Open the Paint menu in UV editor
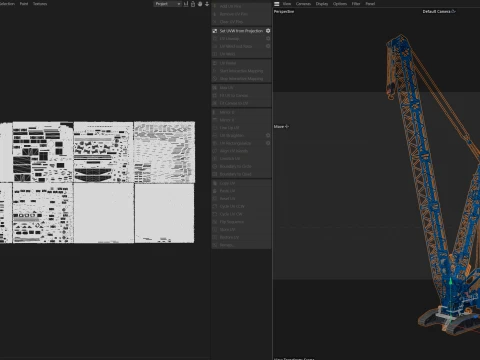 point(24,4)
